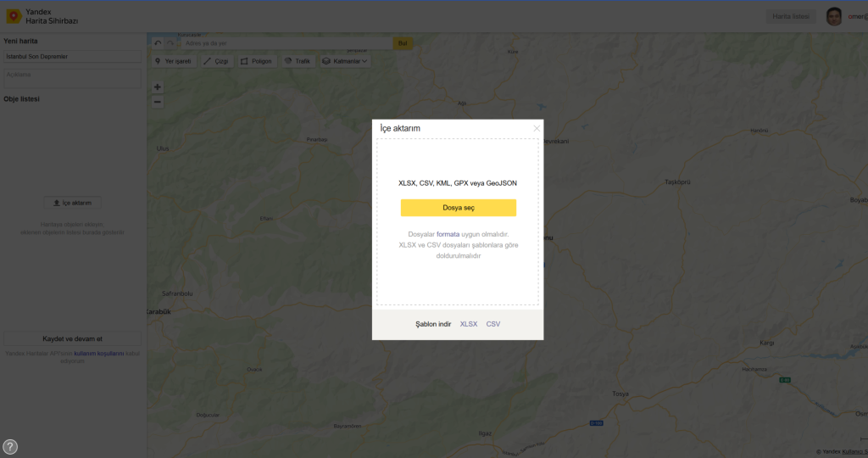Click the Bul search button

pos(403,43)
